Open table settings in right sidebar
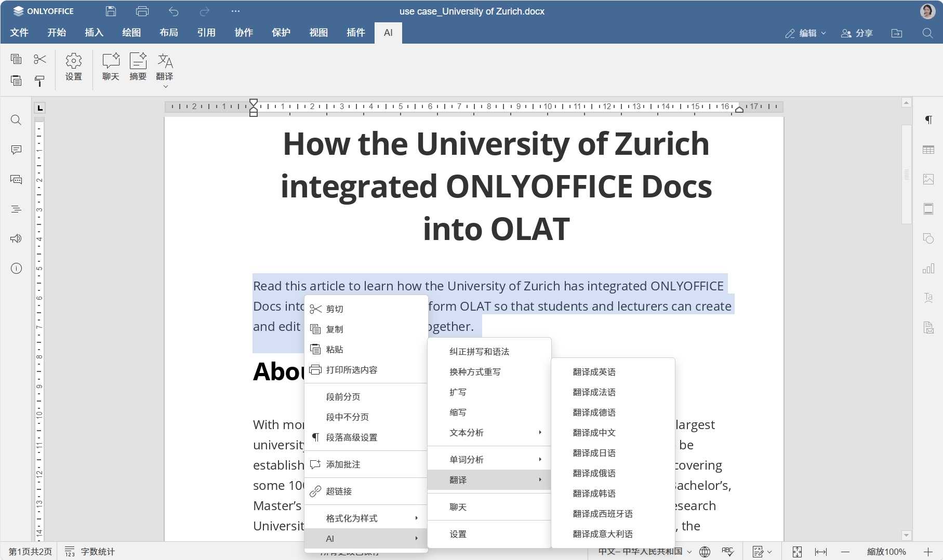Image resolution: width=943 pixels, height=560 pixels. click(928, 150)
